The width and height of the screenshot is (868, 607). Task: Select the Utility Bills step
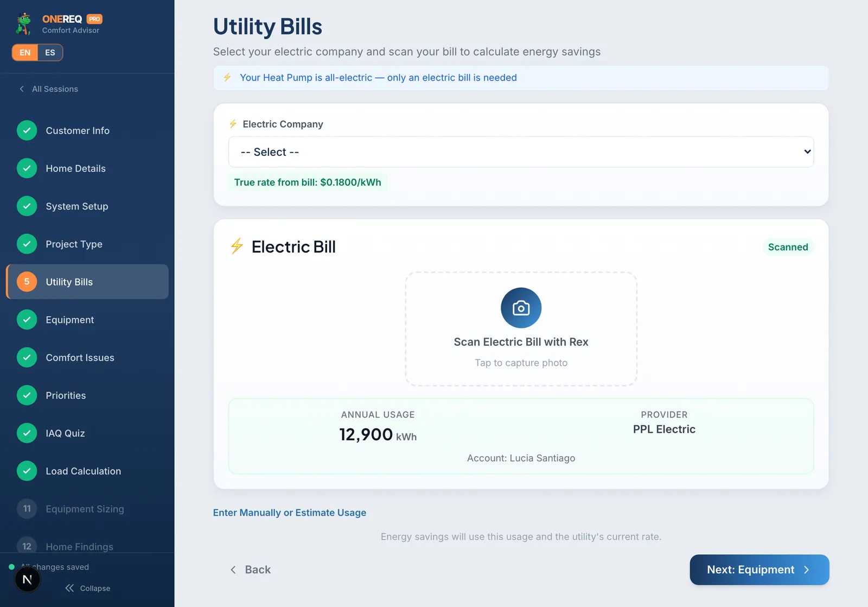87,282
